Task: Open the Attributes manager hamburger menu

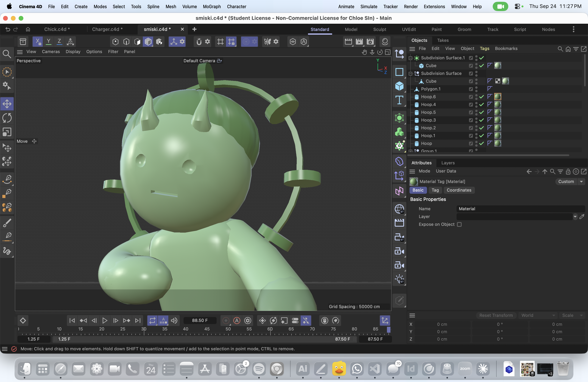Action: coord(412,171)
